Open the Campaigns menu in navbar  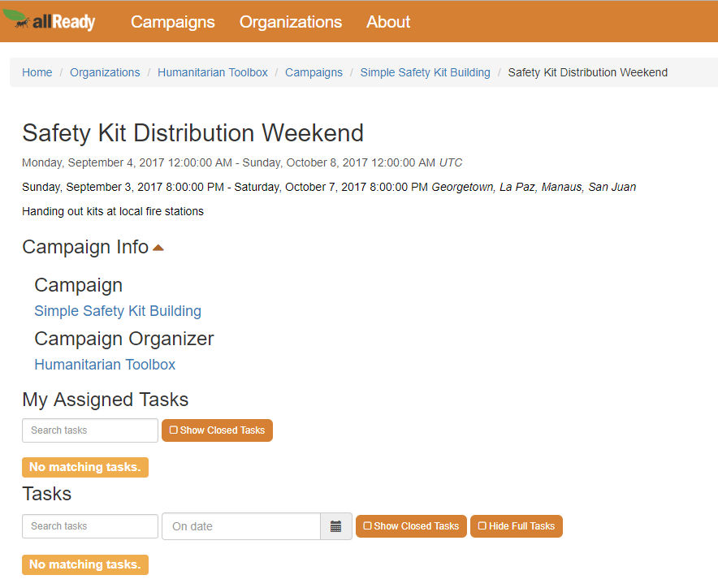173,22
